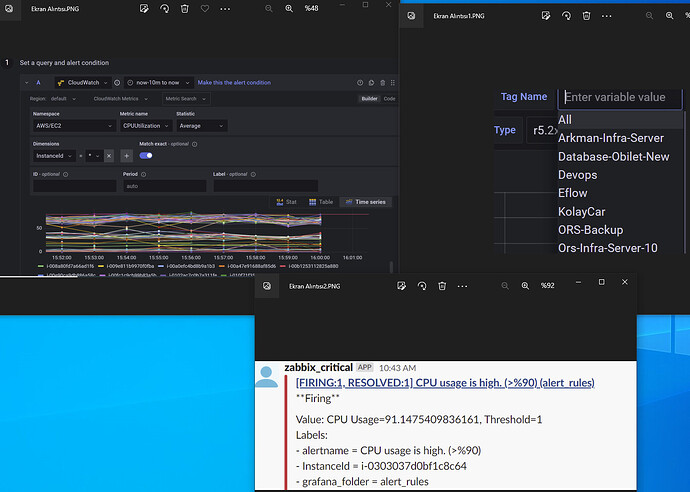Delete the image in Ekran Alıntısı2.PNG window
The image size is (690, 492).
pos(442,286)
